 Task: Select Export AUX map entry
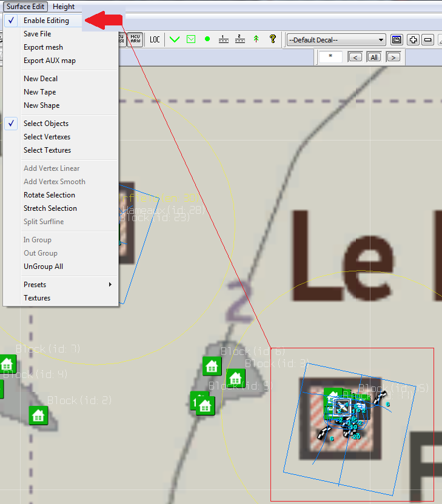click(x=50, y=61)
